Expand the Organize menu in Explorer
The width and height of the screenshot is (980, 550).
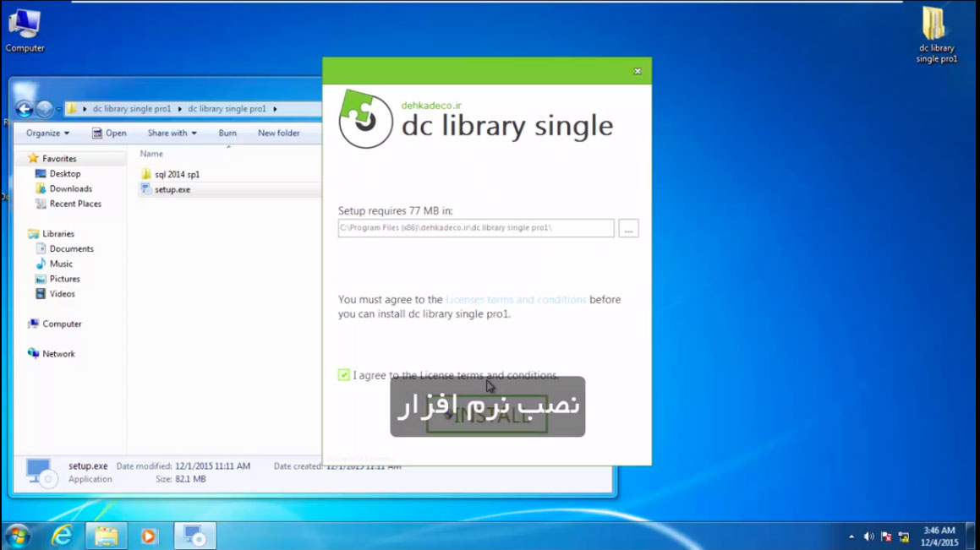point(47,133)
